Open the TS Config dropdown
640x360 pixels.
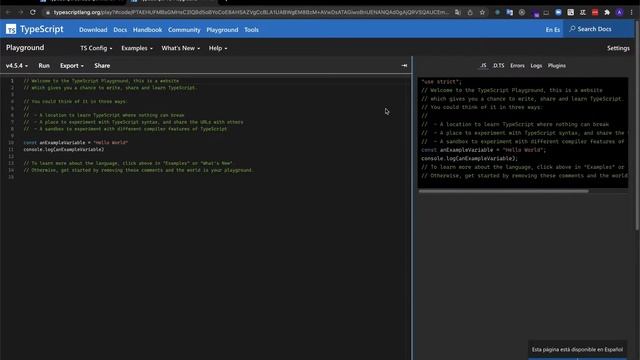(x=96, y=48)
